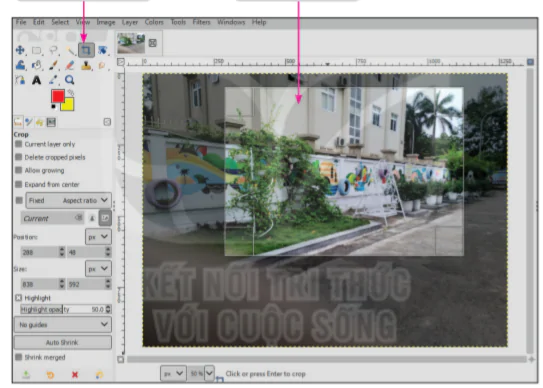Enable Current layer only checkbox

[x=19, y=144]
